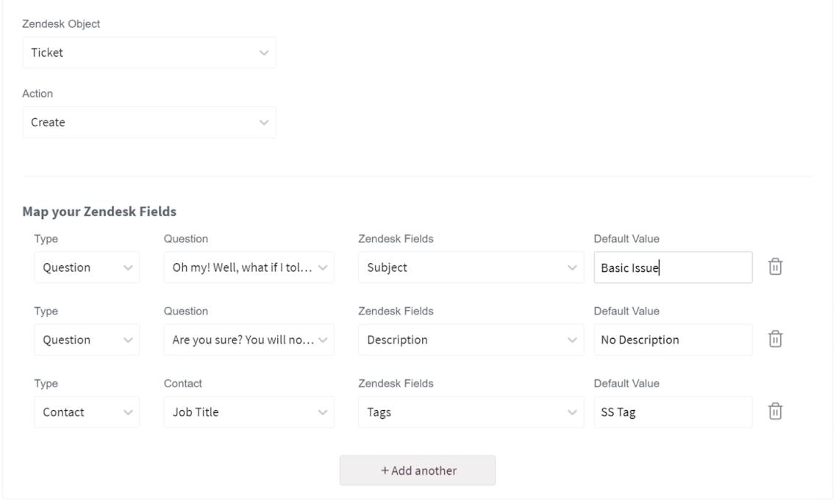Open the Job Title contact dropdown
This screenshot has height=504, width=836.
pos(249,412)
